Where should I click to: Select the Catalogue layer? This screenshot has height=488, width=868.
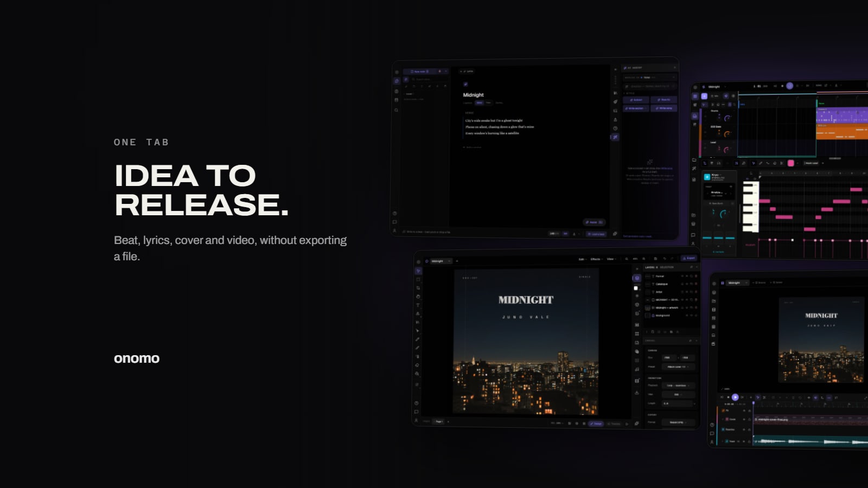(x=672, y=284)
